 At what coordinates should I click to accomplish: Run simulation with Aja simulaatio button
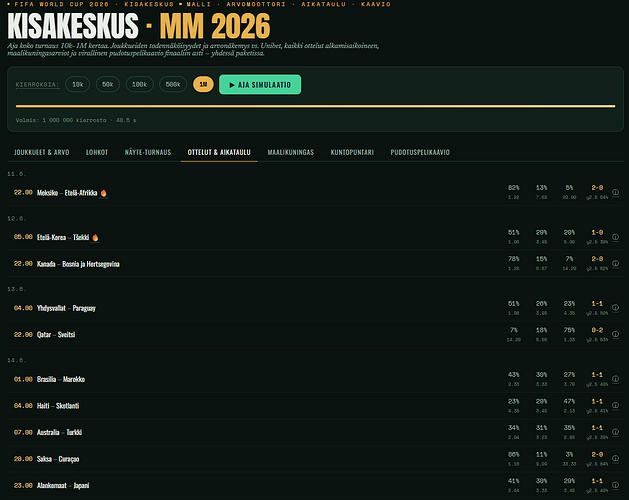click(x=260, y=85)
